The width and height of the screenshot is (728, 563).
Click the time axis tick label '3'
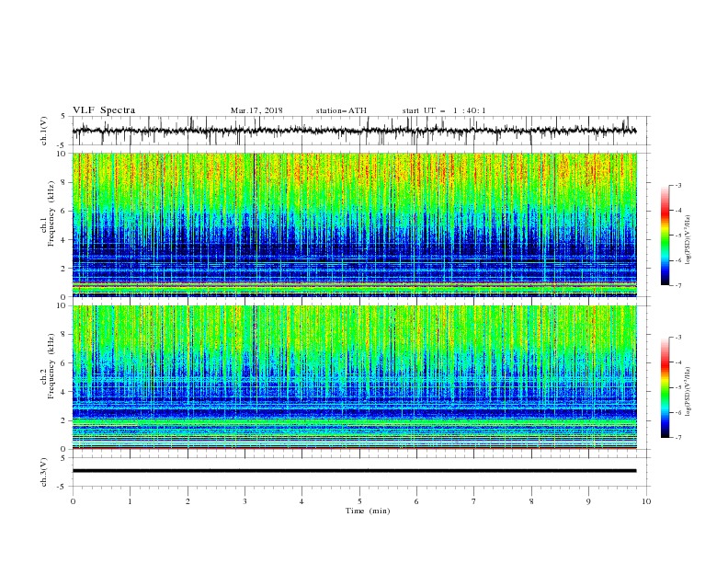click(245, 501)
